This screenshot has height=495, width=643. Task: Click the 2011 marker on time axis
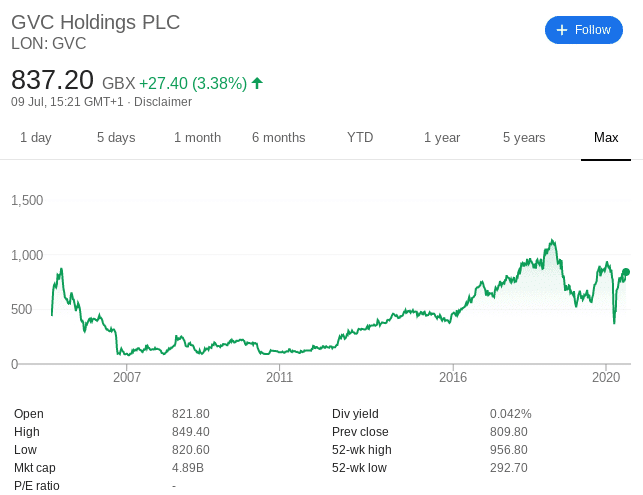279,377
